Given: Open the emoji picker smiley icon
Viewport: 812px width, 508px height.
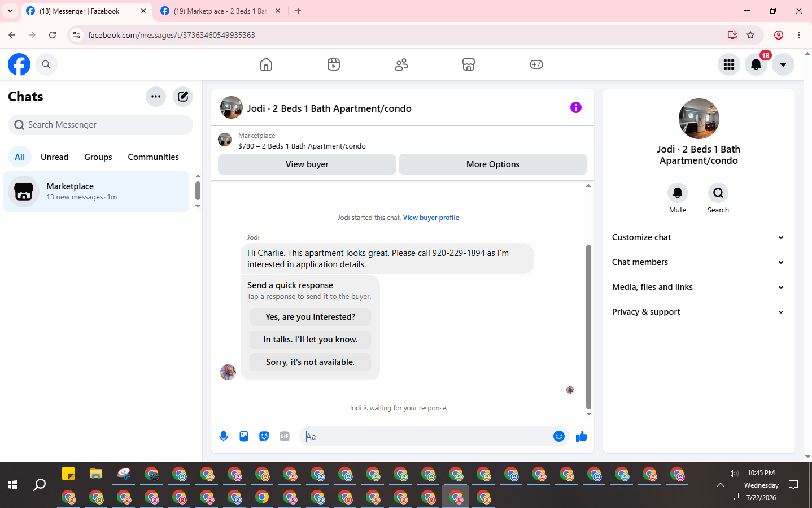Looking at the screenshot, I should coord(559,436).
